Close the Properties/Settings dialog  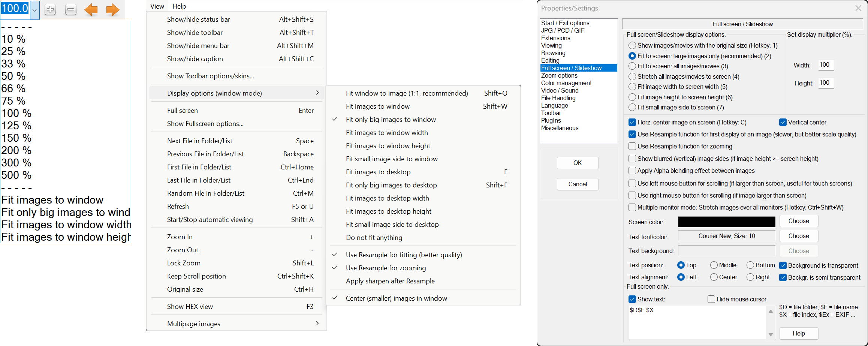[x=858, y=8]
